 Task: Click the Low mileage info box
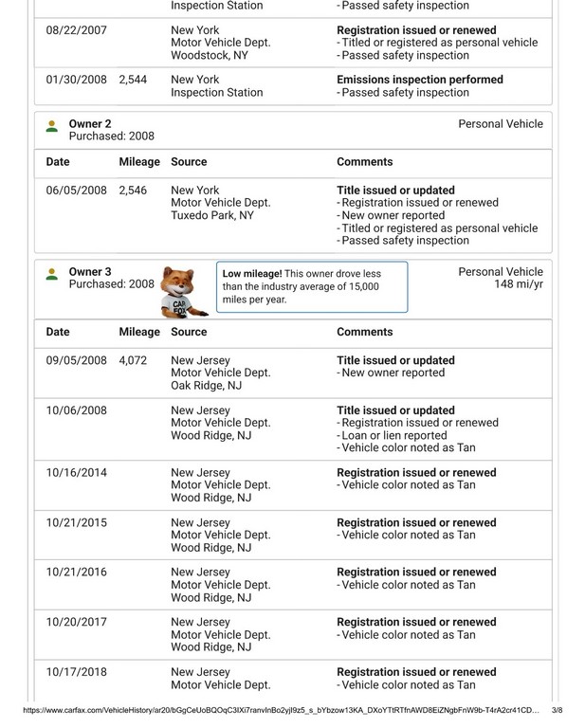coord(312,286)
